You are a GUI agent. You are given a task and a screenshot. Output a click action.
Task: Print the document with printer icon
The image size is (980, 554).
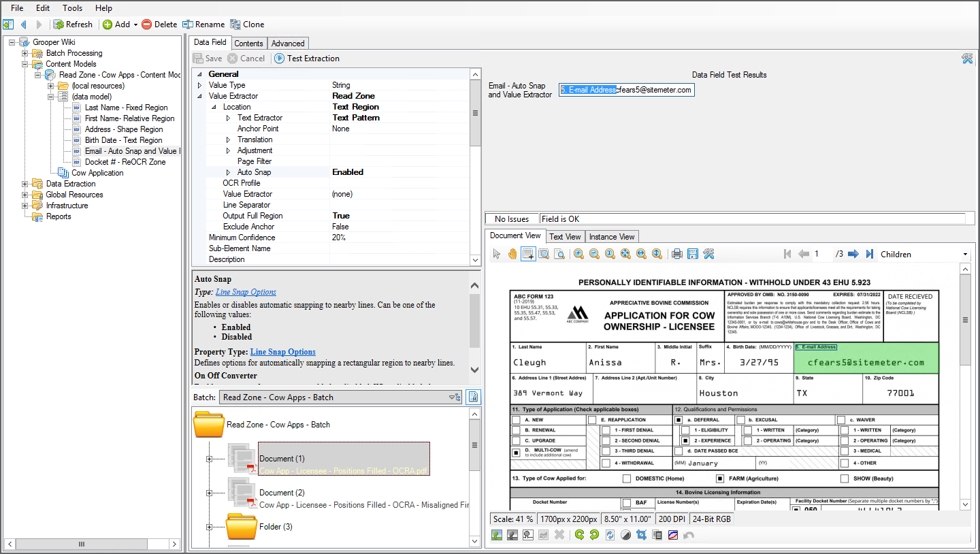[676, 254]
